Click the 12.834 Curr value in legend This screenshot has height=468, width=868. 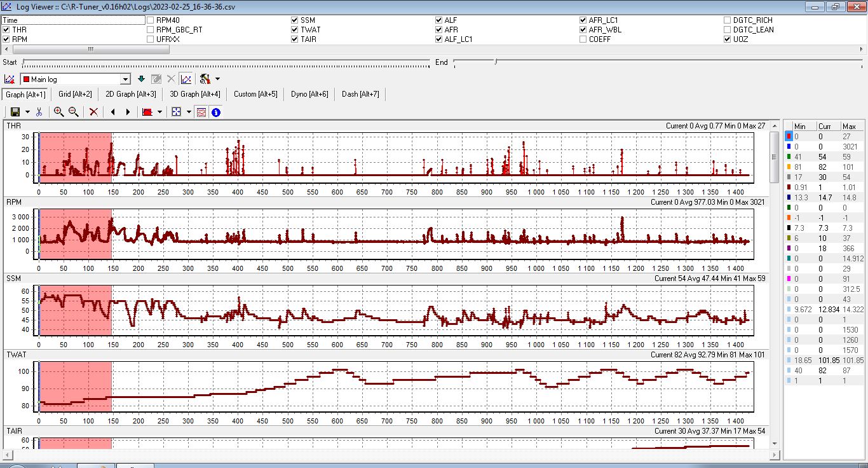829,309
